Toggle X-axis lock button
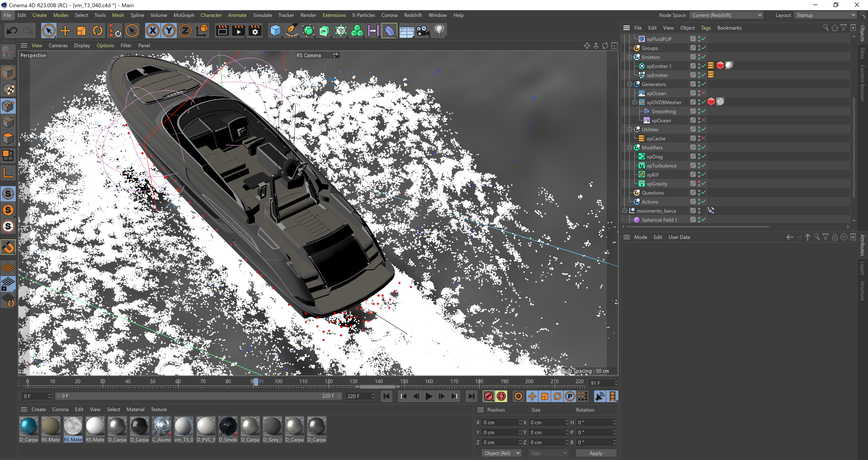Screen dimensions: 868x460 pos(153,31)
